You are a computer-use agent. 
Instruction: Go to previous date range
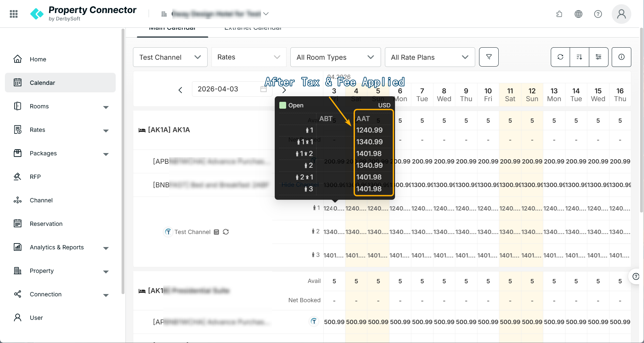(x=180, y=90)
